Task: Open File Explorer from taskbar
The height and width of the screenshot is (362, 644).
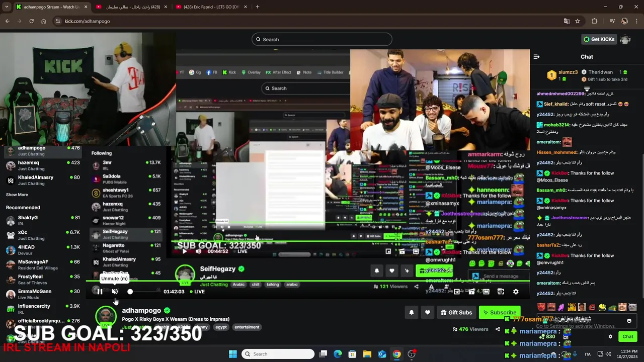Action: [x=367, y=354]
